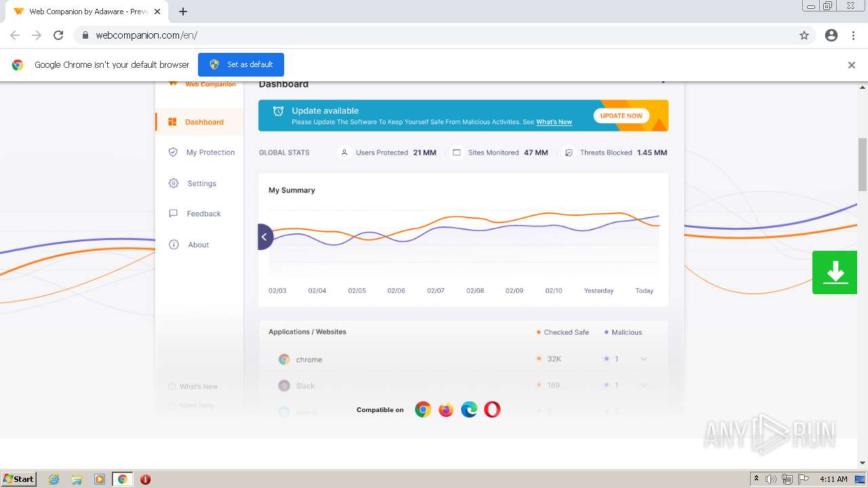The width and height of the screenshot is (868, 488).
Task: Click the Users Protected person icon
Action: point(344,152)
